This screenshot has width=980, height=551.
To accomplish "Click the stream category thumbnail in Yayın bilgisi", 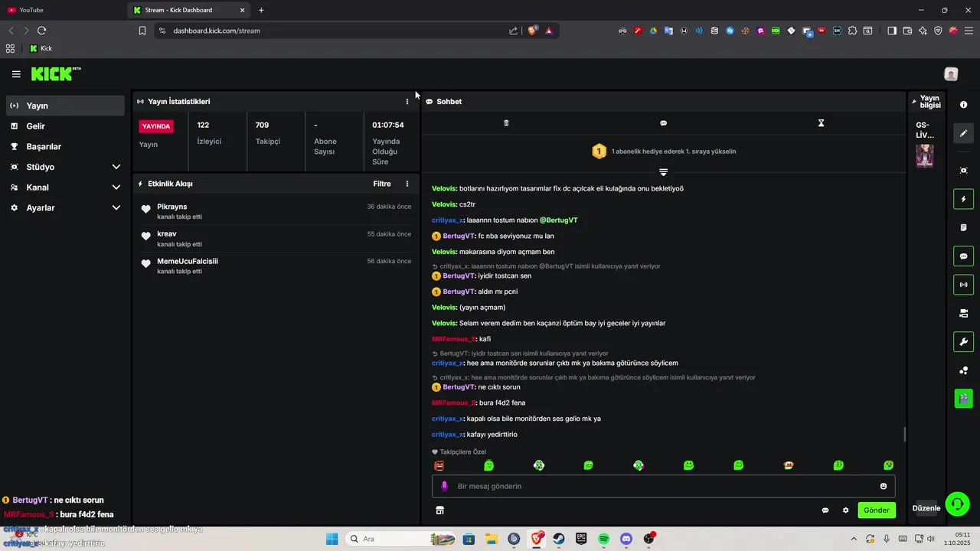I will 925,156.
